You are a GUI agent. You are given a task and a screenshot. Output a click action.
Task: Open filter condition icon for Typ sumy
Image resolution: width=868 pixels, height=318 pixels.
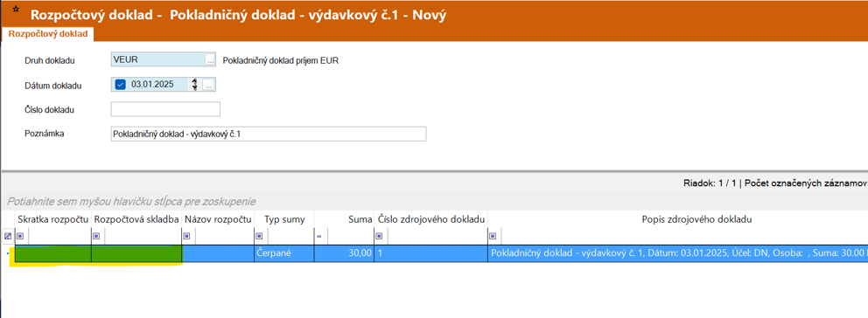pyautogui.click(x=258, y=236)
